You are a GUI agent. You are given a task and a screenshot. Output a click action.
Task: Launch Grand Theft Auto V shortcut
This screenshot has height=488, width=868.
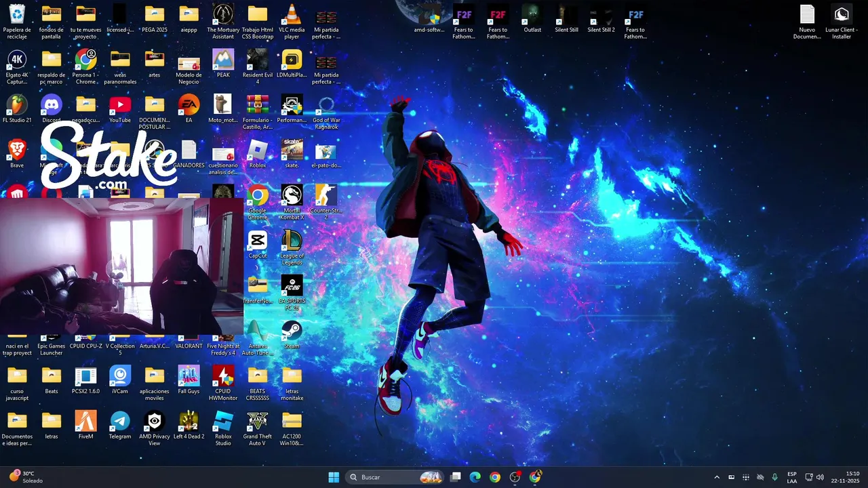click(258, 428)
